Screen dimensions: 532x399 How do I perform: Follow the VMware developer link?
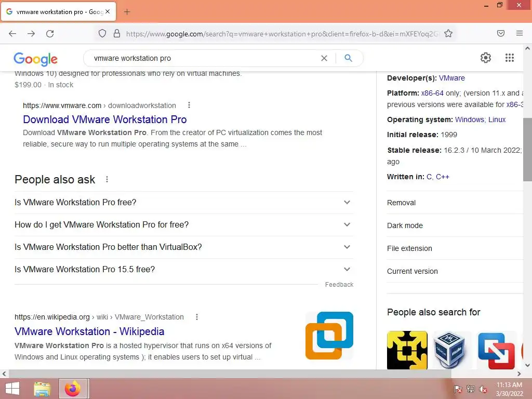(x=451, y=78)
